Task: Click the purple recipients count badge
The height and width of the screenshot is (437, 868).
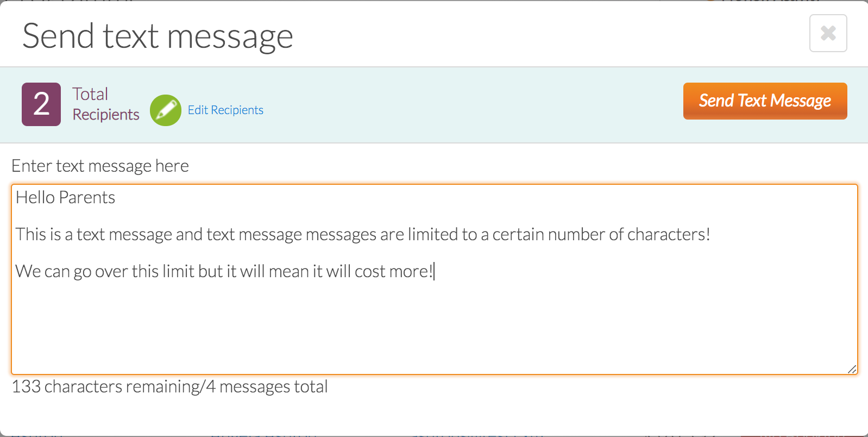Action: [x=41, y=104]
